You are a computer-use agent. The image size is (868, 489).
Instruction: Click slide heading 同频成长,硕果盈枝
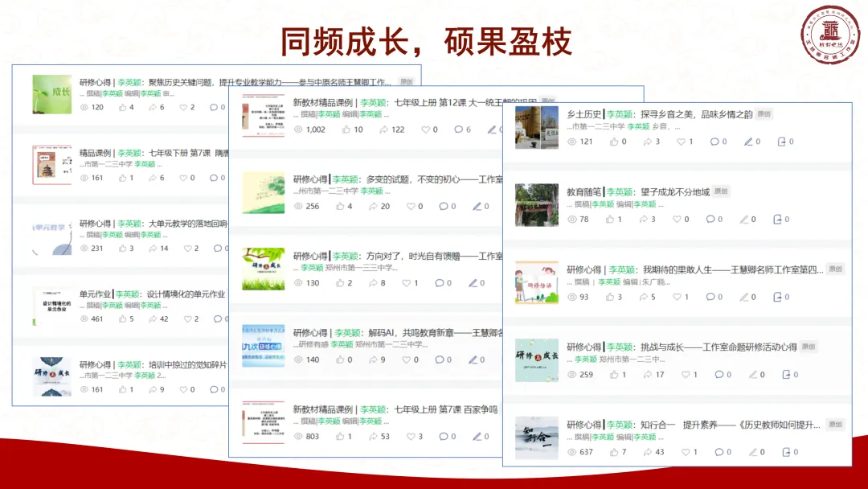426,42
